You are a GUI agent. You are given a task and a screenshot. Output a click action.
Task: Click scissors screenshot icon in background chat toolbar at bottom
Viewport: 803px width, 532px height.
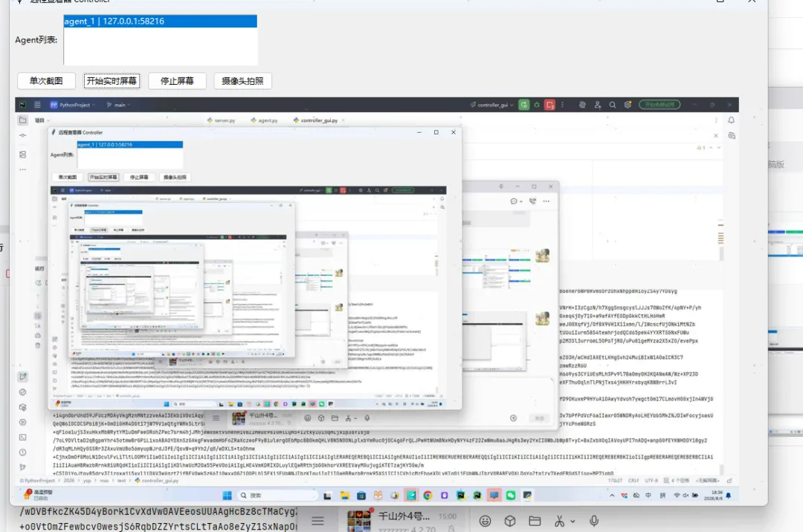559,521
